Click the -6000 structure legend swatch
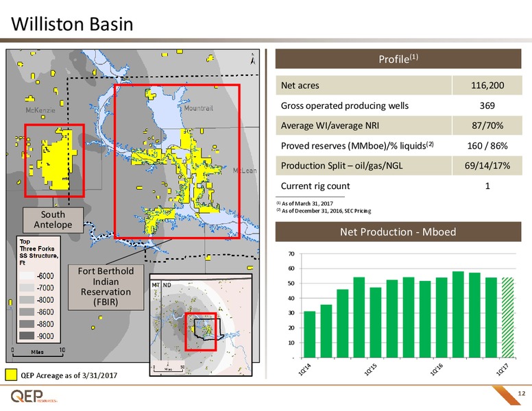The width and height of the screenshot is (532, 411). point(27,275)
